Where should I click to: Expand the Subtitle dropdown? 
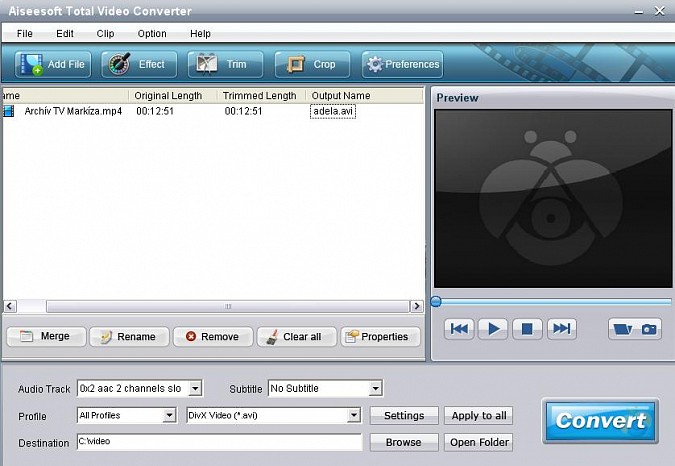click(375, 389)
